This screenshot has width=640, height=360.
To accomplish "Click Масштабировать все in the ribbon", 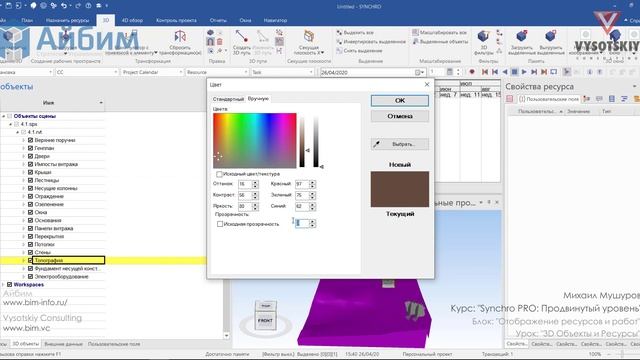I will click(x=439, y=32).
